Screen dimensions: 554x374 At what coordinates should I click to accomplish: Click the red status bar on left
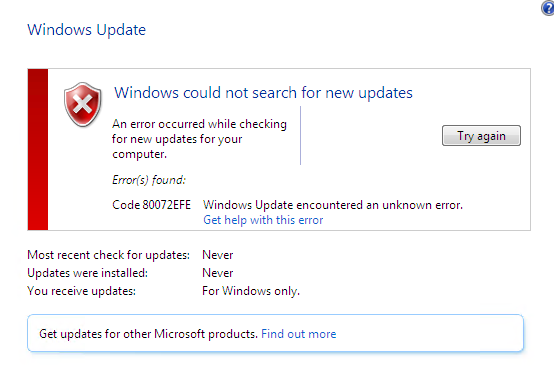(x=38, y=149)
